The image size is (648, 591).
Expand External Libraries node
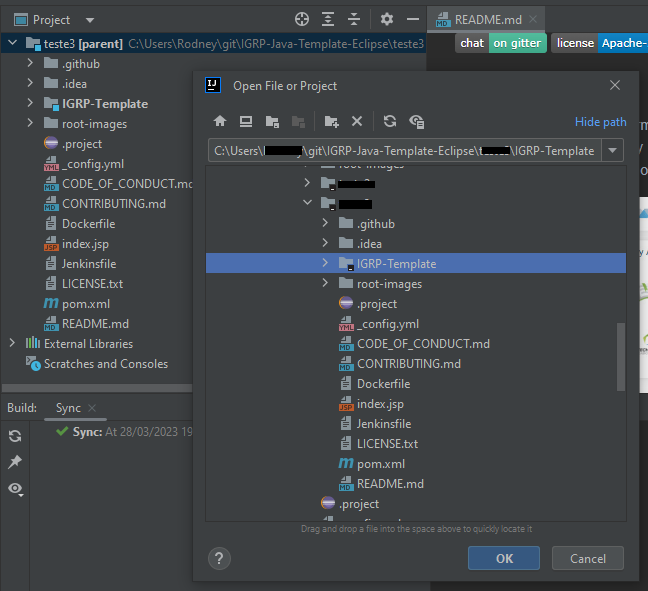(12, 343)
